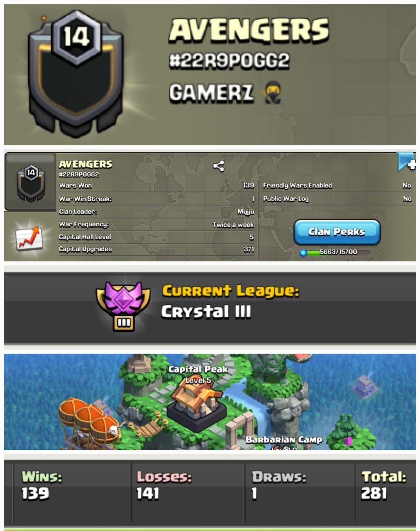Select the Wins 139 stat column
The image size is (420, 531).
coord(71,492)
